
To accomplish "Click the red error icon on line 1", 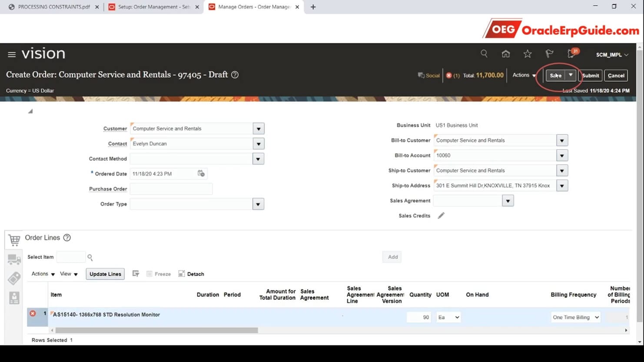I will pyautogui.click(x=33, y=313).
